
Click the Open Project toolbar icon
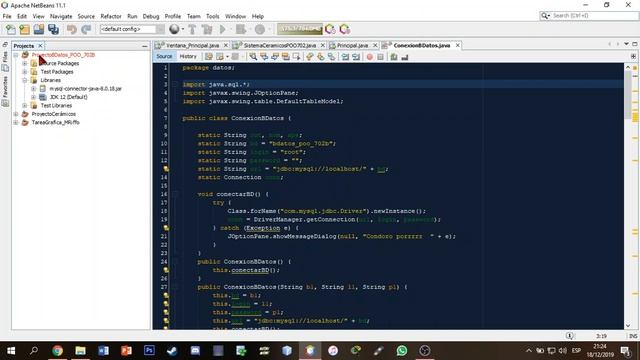(39, 29)
